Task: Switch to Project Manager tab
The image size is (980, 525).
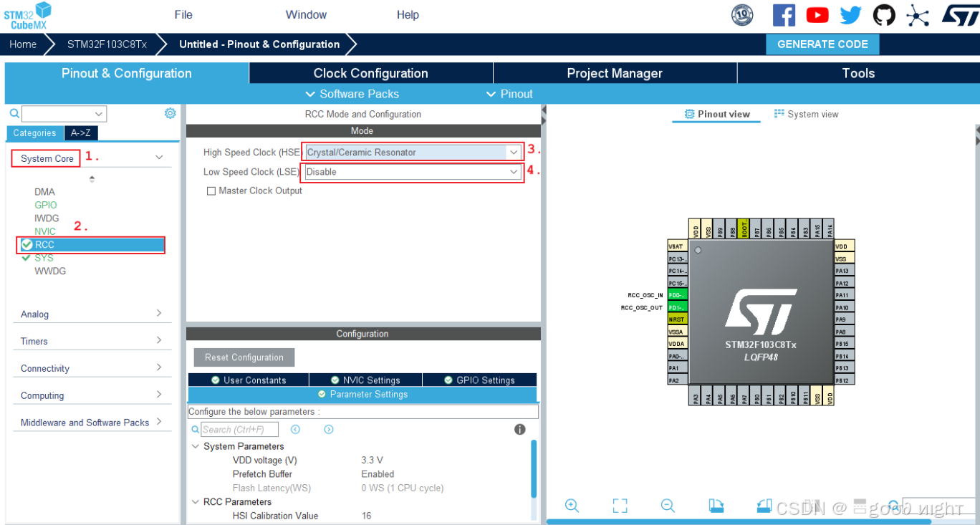Action: [x=615, y=73]
